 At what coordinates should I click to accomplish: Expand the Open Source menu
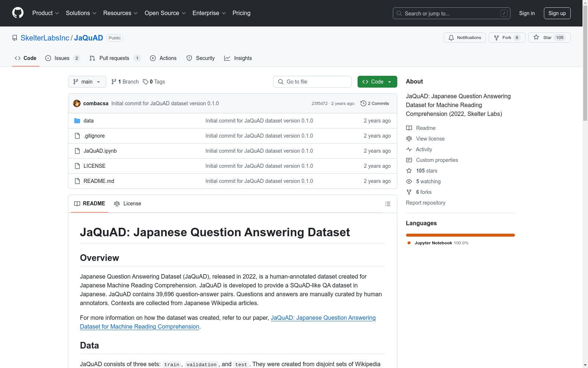[165, 13]
